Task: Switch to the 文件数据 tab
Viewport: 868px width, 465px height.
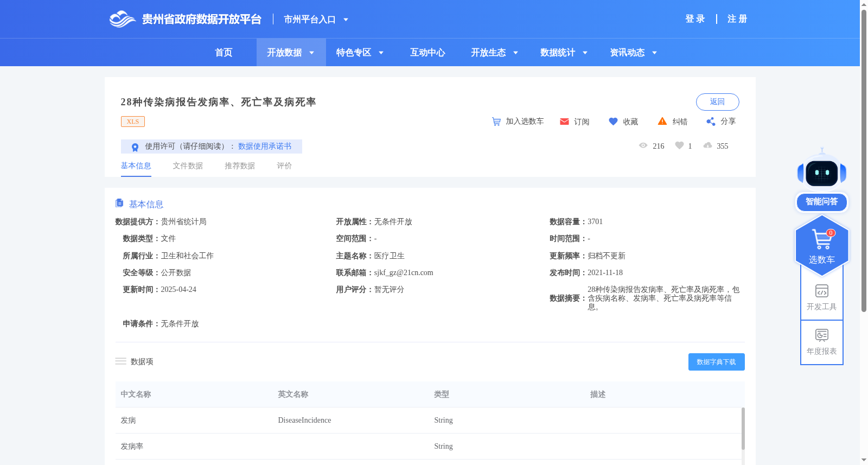Action: 188,166
